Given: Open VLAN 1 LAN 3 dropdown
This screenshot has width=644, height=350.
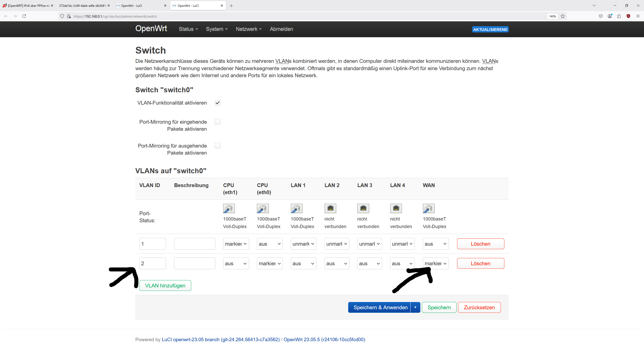Looking at the screenshot, I should (x=370, y=244).
